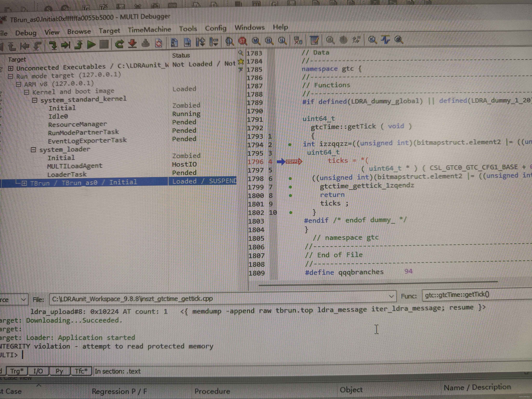The image size is (532, 399).
Task: Click the breakpoints window icon with red X
Action: point(298,40)
